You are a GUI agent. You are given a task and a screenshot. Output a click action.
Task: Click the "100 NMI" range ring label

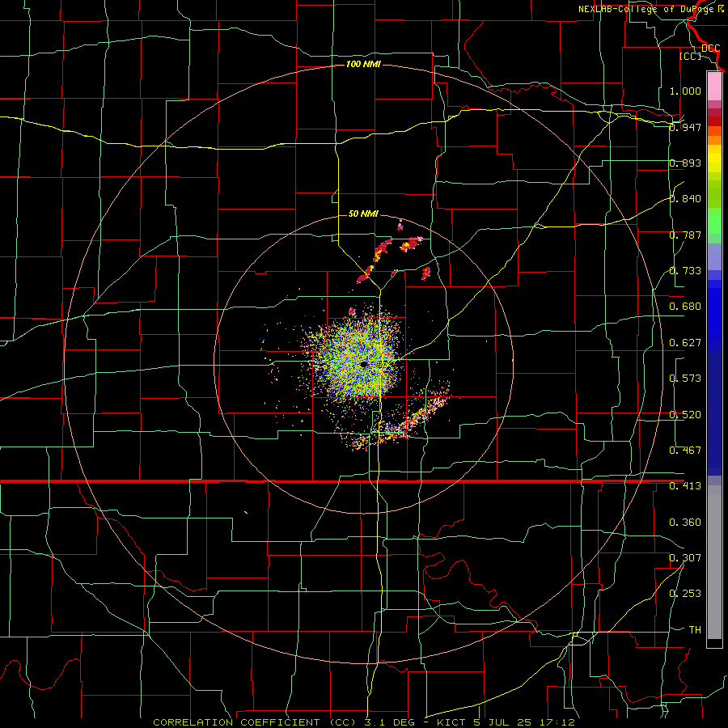coord(363,64)
